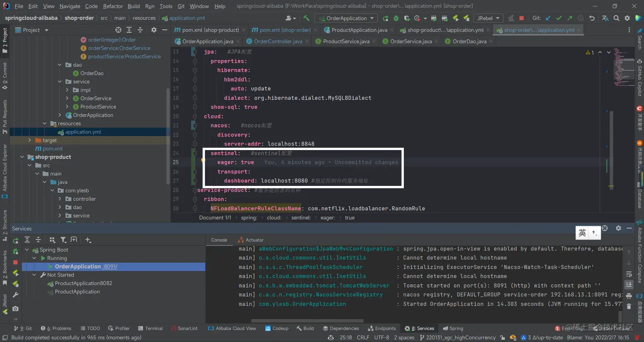Image resolution: width=644 pixels, height=342 pixels.
Task: Open the Navigate menu
Action: point(70,6)
